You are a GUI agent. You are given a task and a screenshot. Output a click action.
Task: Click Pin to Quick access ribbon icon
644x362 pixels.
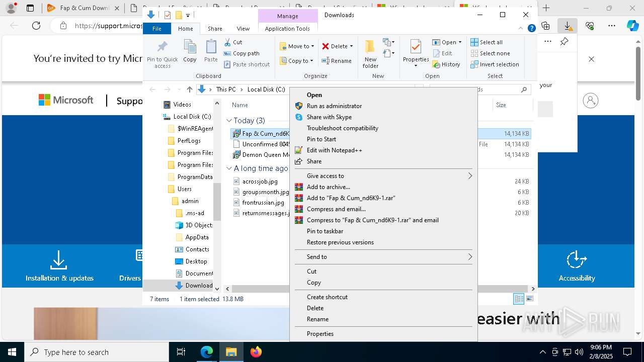(x=162, y=54)
